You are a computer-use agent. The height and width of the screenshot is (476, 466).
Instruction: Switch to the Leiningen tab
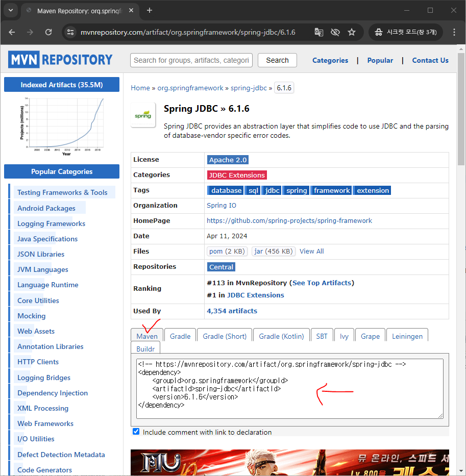click(407, 336)
